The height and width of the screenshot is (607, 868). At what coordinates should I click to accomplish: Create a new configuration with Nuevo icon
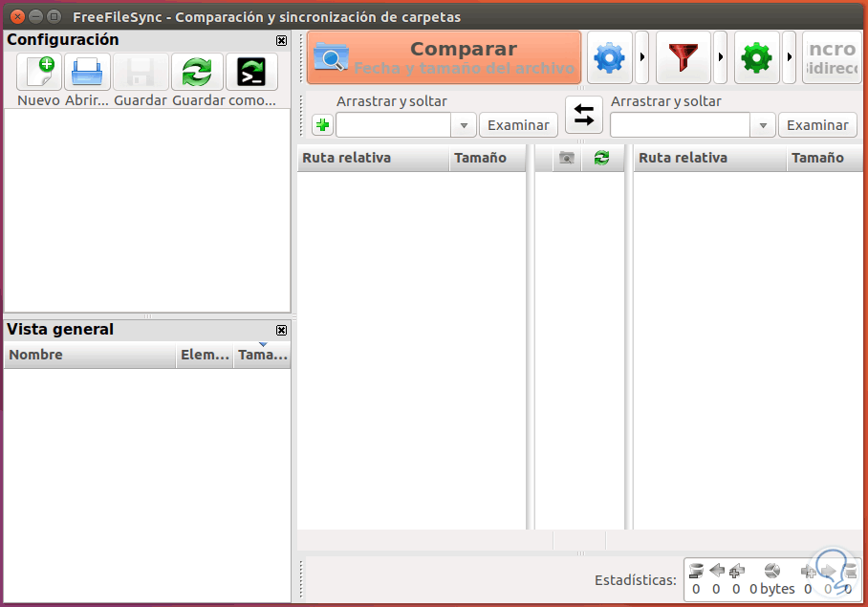pyautogui.click(x=39, y=72)
